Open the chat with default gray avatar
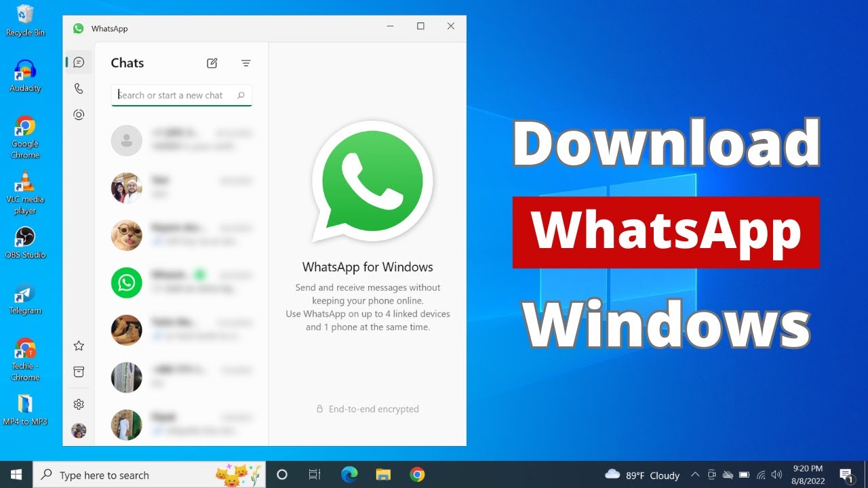 tap(182, 140)
